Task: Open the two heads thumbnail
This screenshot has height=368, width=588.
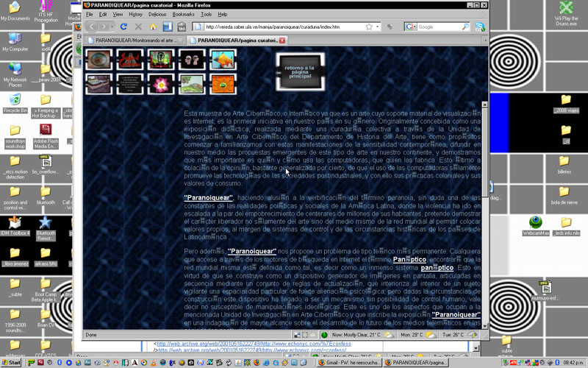Action: (192, 60)
